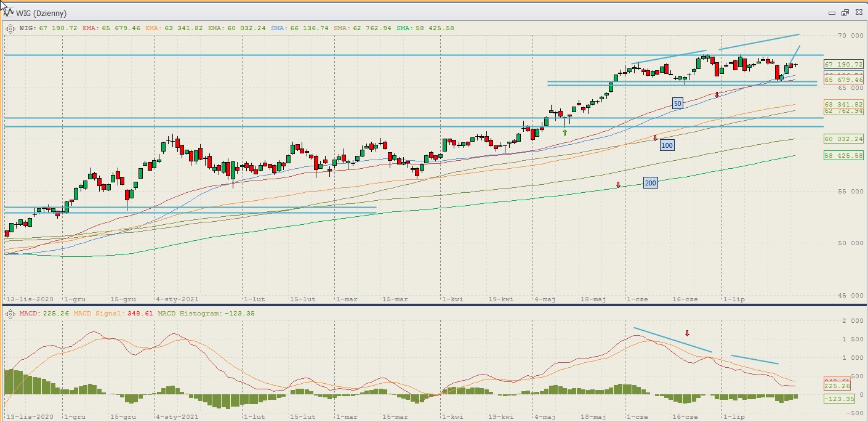868x422 pixels.
Task: Click the green up arrow marker near 4-maj
Action: (565, 132)
